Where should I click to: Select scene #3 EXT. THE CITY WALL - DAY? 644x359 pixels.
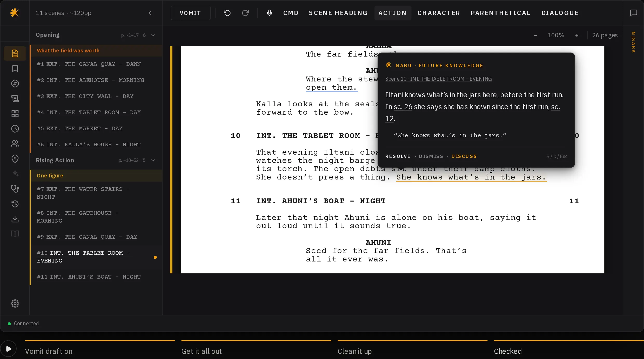(x=96, y=96)
